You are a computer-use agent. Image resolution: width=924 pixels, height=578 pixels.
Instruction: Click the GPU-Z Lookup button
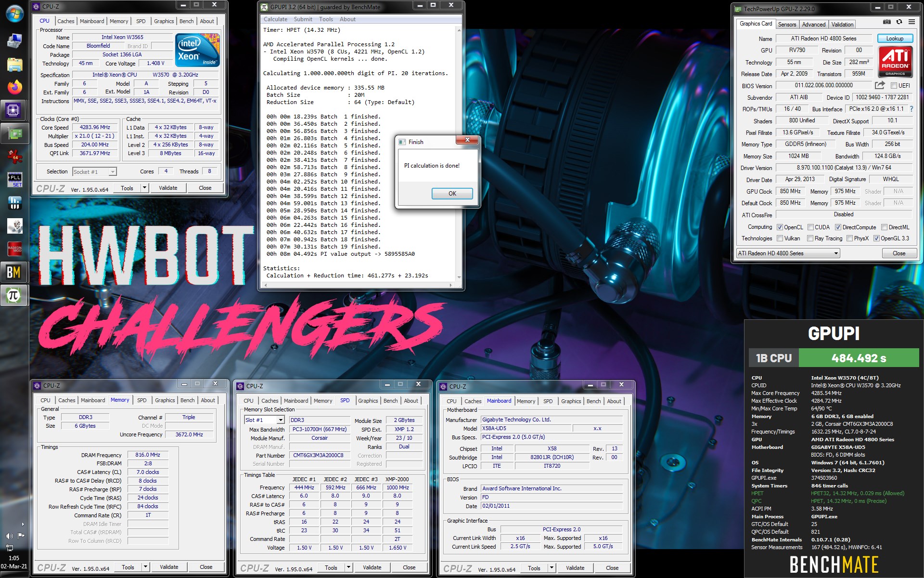tap(895, 39)
